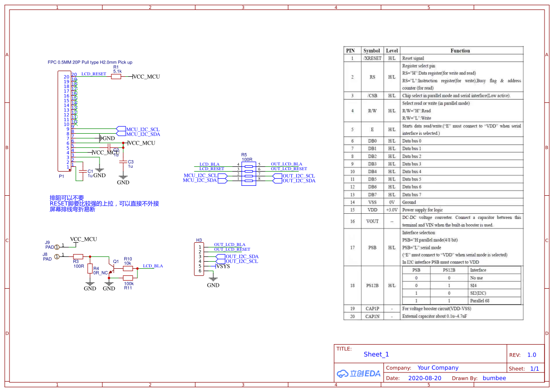Click the Sheet_1 title text
The width and height of the screenshot is (554, 392).
(x=376, y=355)
